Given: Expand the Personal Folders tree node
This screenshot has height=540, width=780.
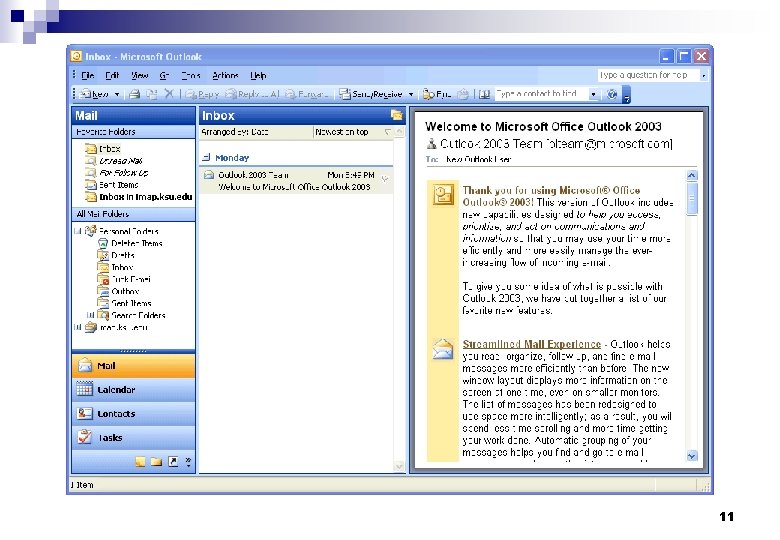Looking at the screenshot, I should [78, 231].
